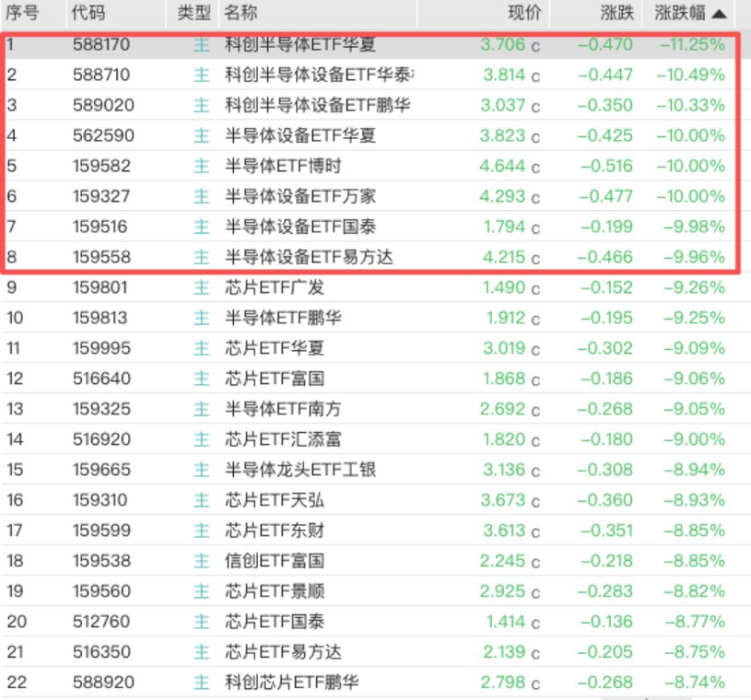Sort by the 涨跌幅 column header
751x700 pixels.
coord(690,13)
